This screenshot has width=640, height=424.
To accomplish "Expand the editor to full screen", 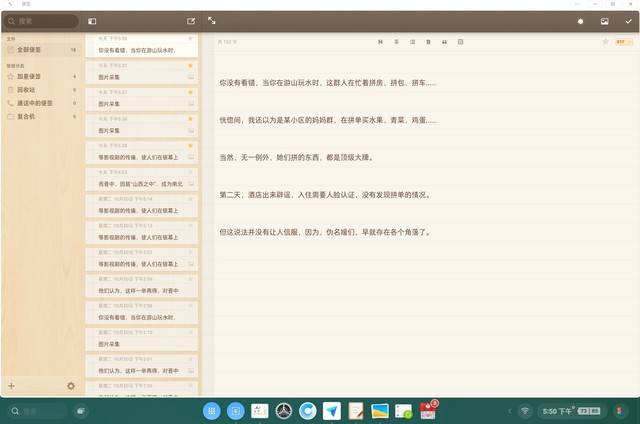I will click(212, 20).
